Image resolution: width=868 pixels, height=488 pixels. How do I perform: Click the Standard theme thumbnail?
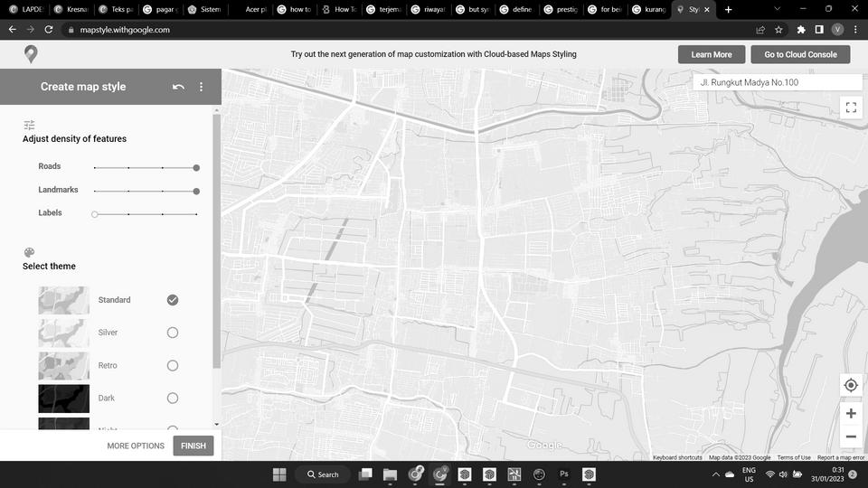(x=63, y=300)
